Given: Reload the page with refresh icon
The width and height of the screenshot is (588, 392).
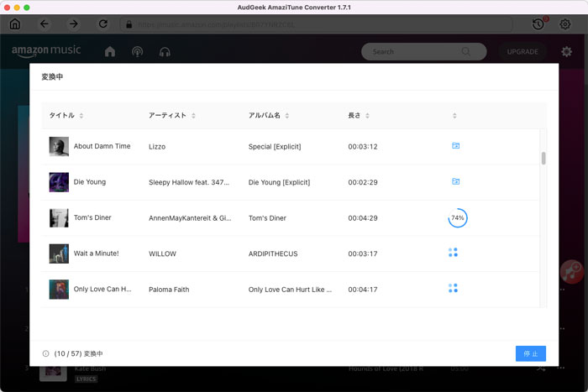Looking at the screenshot, I should tap(103, 24).
